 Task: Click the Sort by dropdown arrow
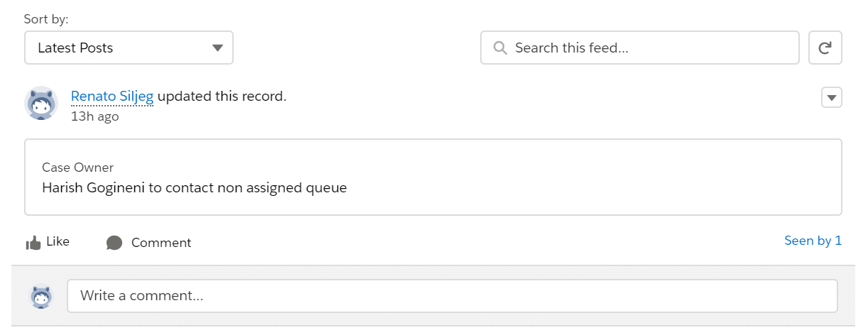[217, 48]
